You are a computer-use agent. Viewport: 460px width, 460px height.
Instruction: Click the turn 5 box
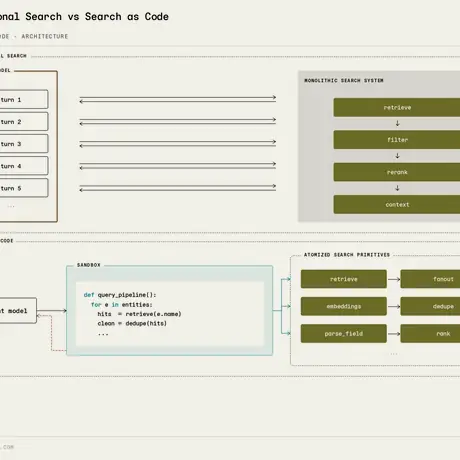(x=23, y=188)
